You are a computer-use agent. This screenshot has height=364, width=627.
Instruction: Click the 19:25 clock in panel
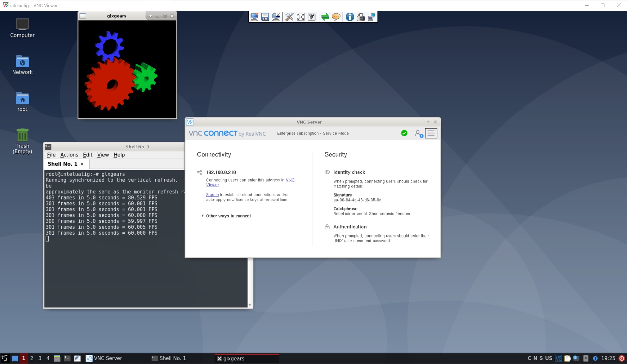click(608, 358)
